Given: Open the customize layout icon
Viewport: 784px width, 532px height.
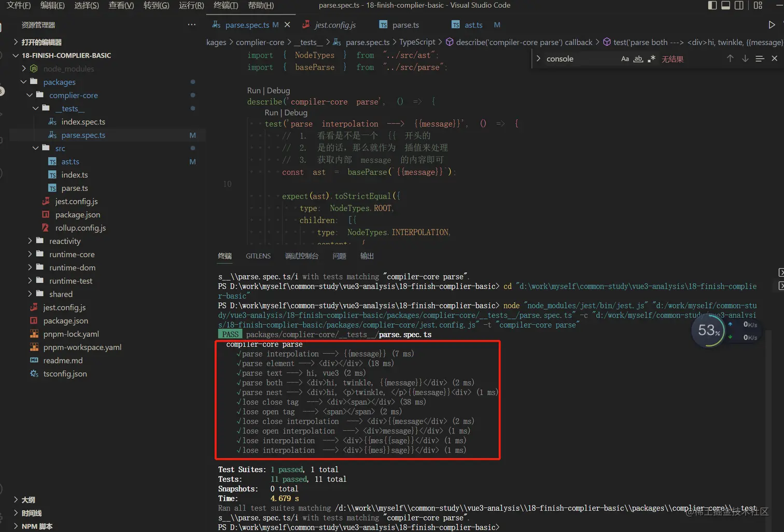Looking at the screenshot, I should click(x=758, y=5).
